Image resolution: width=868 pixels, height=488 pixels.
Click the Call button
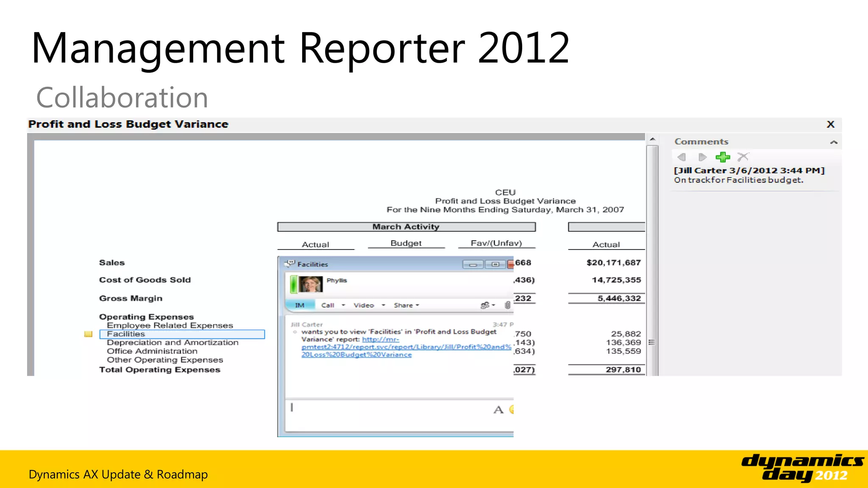(x=328, y=305)
